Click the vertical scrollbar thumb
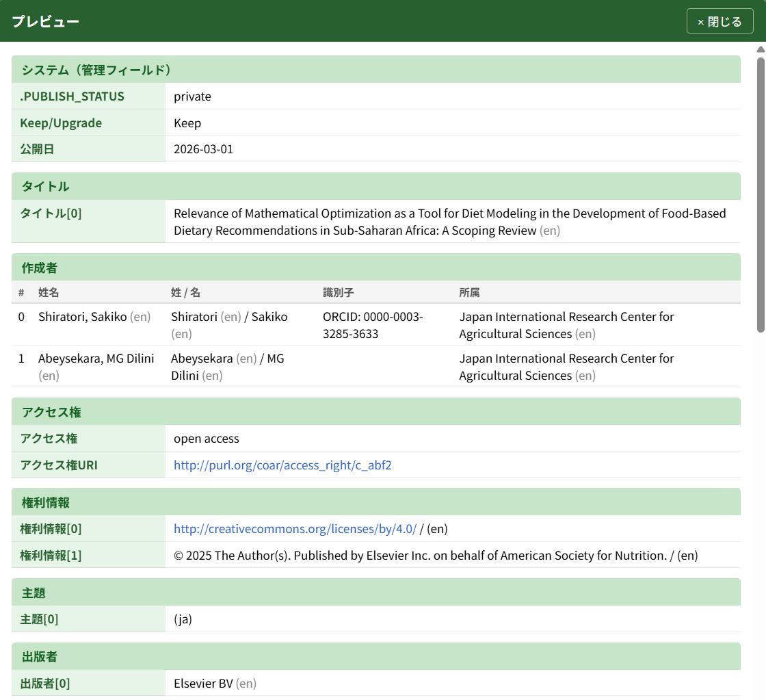Viewport: 766px width, 700px height. coord(761,195)
